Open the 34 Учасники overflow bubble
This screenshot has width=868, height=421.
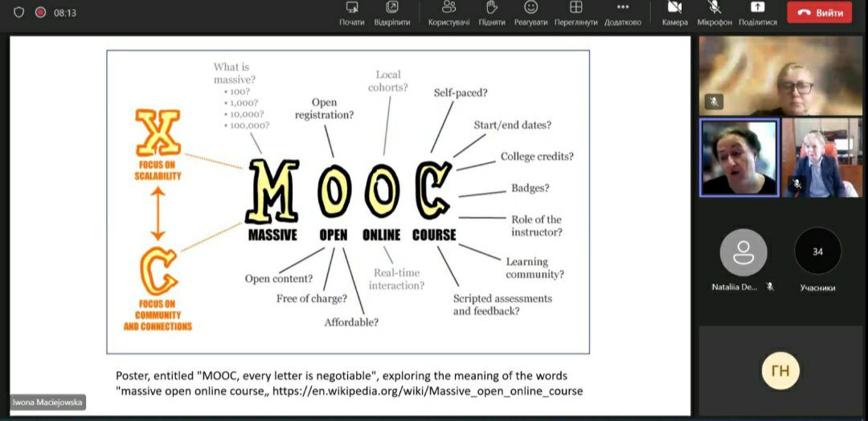(817, 251)
